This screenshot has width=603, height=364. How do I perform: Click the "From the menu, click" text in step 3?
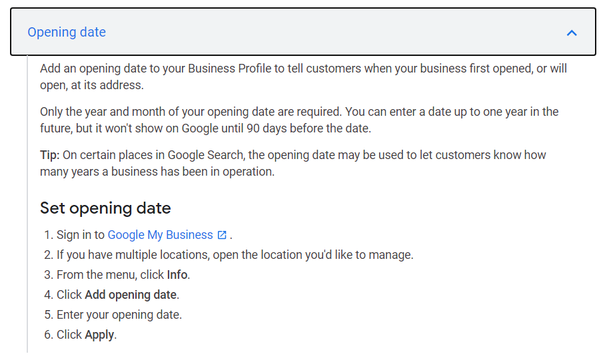click(x=111, y=275)
